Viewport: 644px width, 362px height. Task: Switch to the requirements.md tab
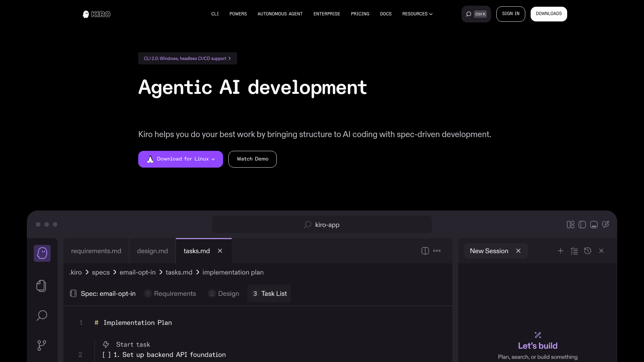96,251
